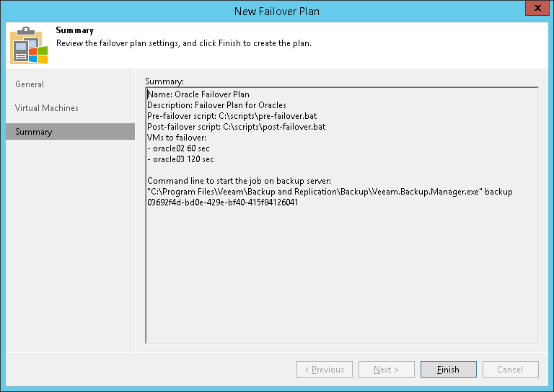Click the VMs to failover line

(x=177, y=138)
